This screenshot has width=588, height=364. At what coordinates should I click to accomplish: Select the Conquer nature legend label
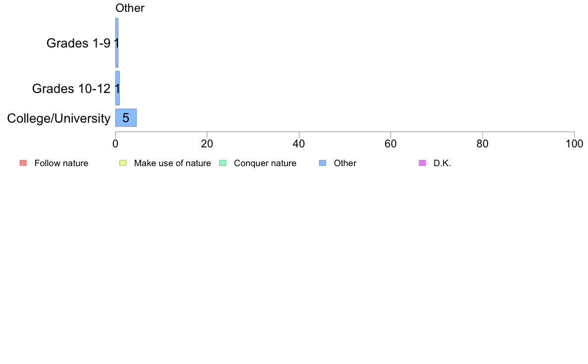tap(265, 163)
